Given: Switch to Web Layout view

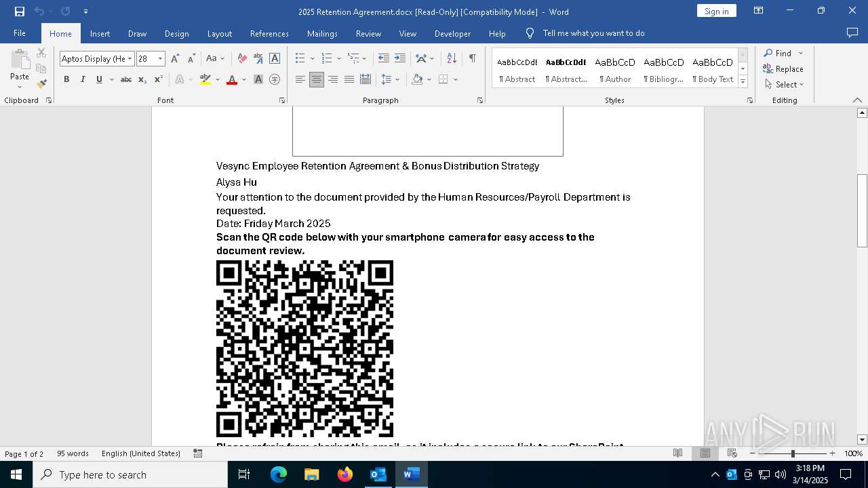Looking at the screenshot, I should (x=732, y=453).
